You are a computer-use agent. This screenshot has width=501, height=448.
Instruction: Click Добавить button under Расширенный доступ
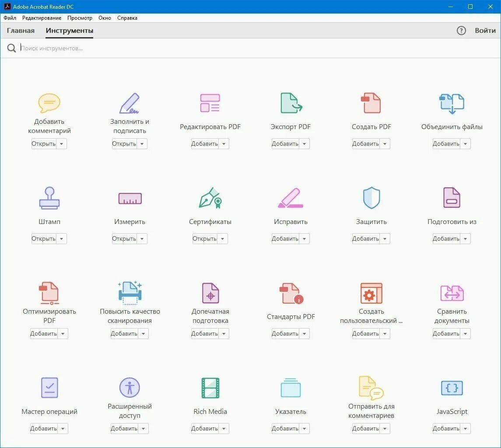tap(124, 428)
